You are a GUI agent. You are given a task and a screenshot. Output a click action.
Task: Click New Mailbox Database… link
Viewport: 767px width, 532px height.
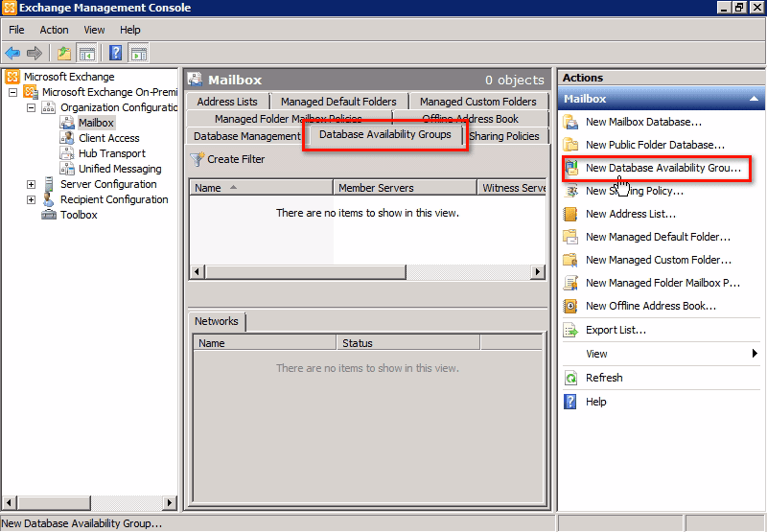[643, 122]
